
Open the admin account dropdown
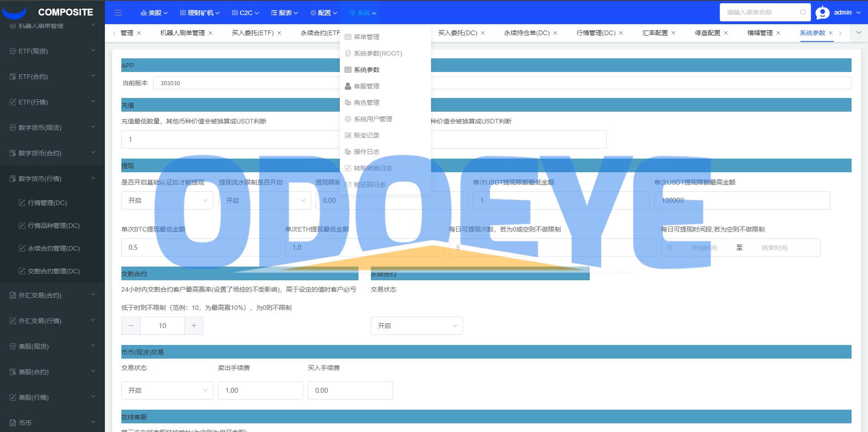click(847, 13)
